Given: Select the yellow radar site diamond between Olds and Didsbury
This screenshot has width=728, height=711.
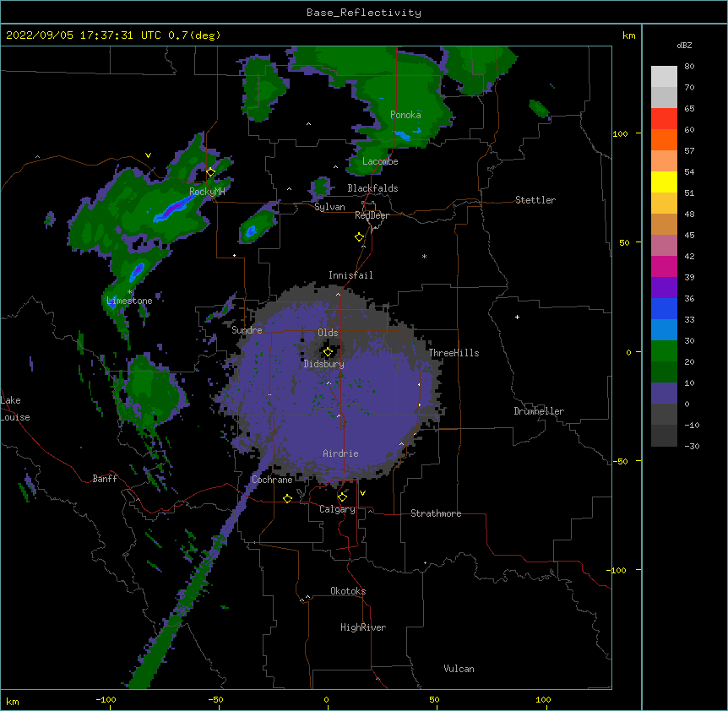Looking at the screenshot, I should pos(328,352).
